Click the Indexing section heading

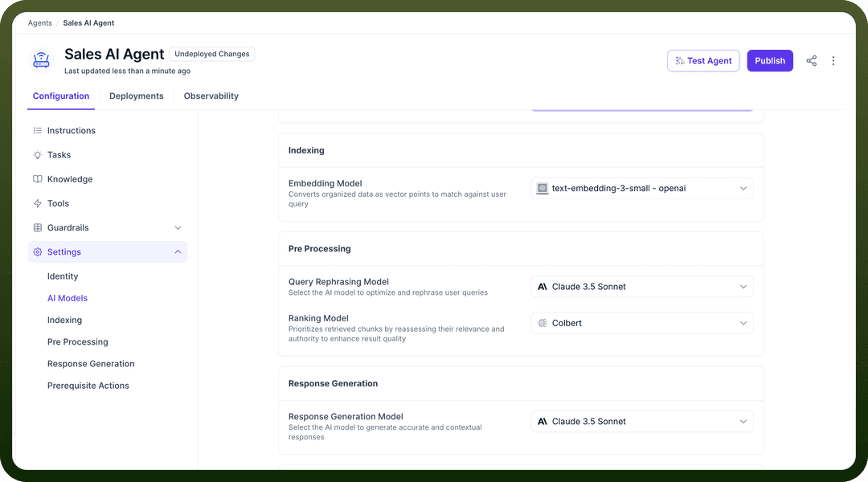click(306, 150)
